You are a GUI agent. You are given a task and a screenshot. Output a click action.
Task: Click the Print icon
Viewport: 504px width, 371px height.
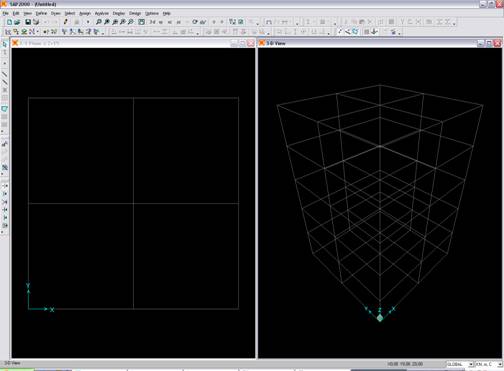click(x=36, y=22)
